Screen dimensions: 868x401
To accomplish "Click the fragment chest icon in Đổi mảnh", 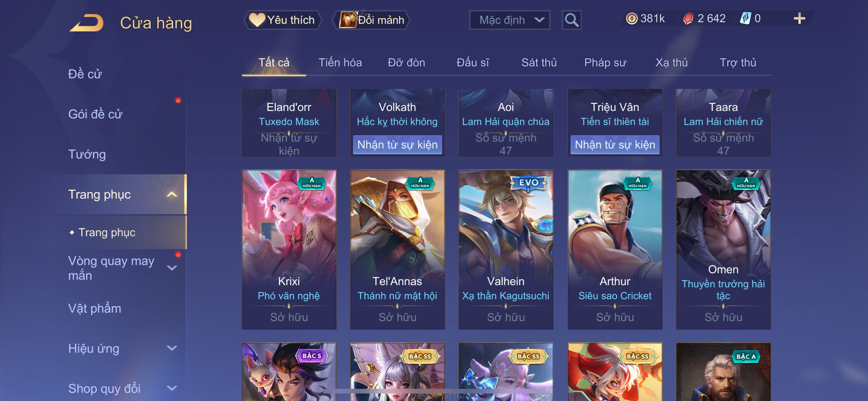I will (x=348, y=20).
